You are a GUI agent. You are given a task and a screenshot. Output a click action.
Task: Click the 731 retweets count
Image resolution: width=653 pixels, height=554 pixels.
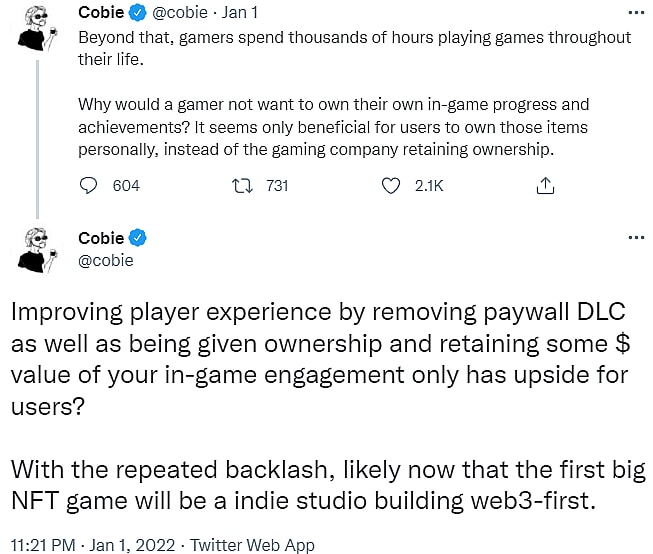click(x=277, y=186)
